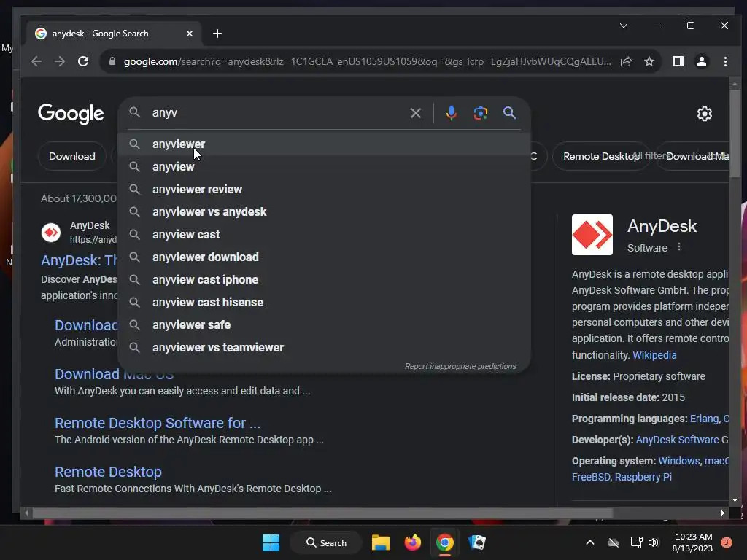Open Windows Start menu
This screenshot has height=560, width=747.
[x=271, y=542]
